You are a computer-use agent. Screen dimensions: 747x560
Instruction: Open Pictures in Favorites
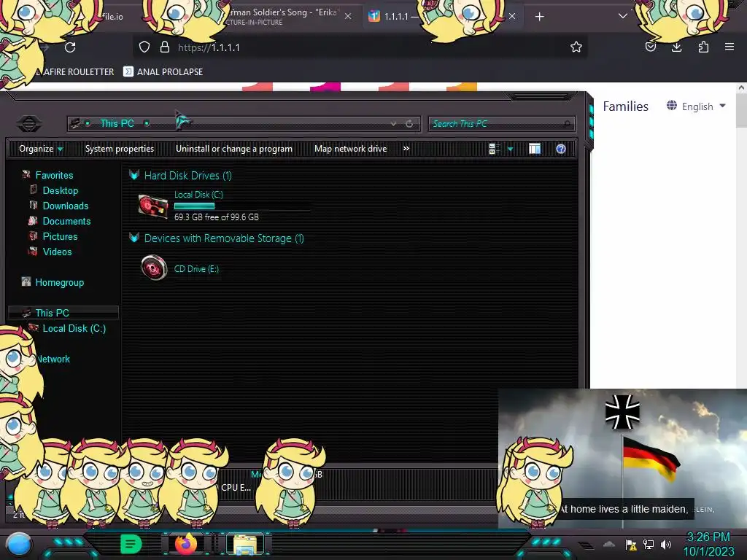60,236
